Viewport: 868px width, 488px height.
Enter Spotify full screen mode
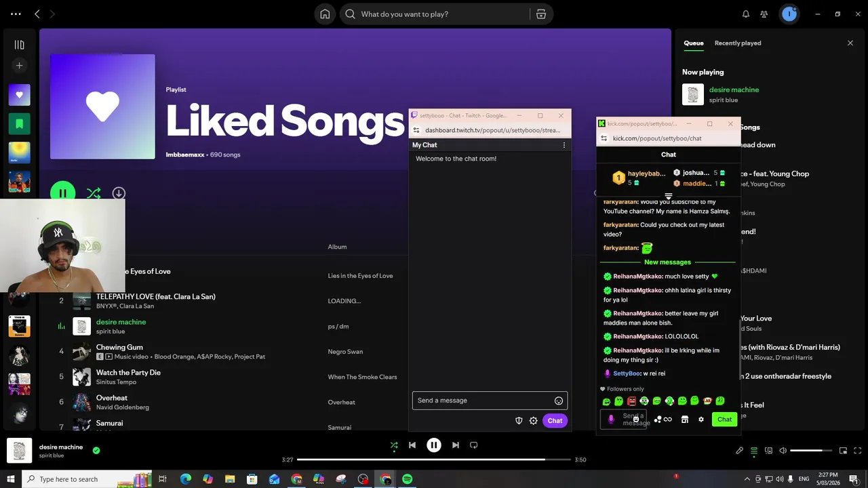point(858,451)
